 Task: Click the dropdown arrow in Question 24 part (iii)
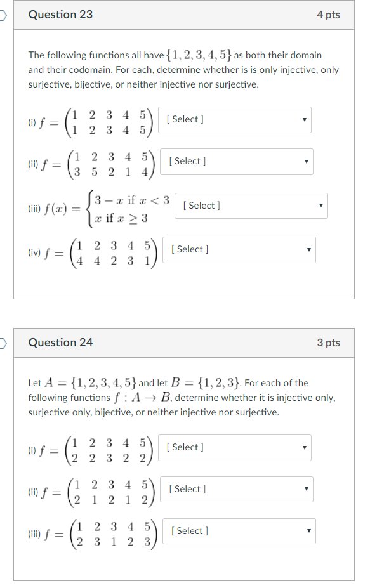tap(309, 531)
